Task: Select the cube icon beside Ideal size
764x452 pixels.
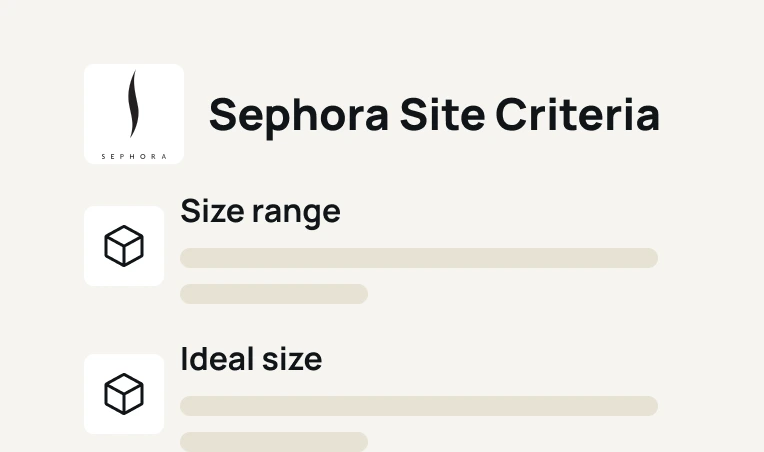Action: tap(124, 394)
